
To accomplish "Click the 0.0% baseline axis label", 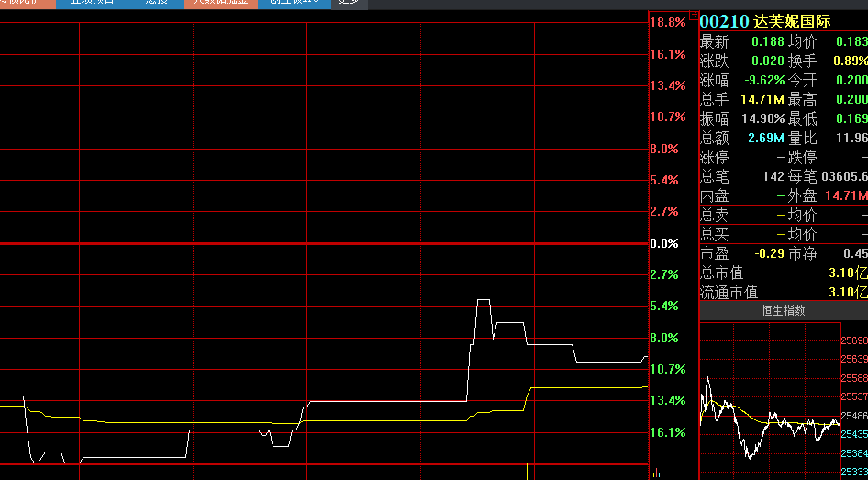I will 664,243.
